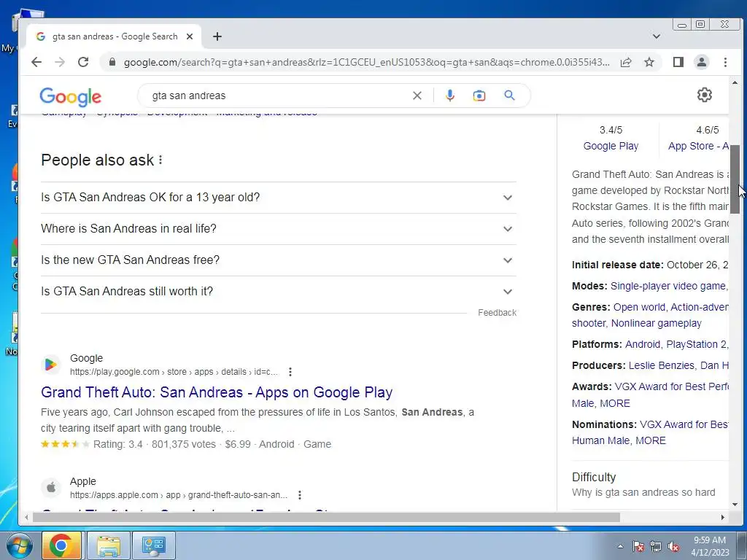Open the Chrome three-dot menu
The width and height of the screenshot is (747, 560).
725,62
